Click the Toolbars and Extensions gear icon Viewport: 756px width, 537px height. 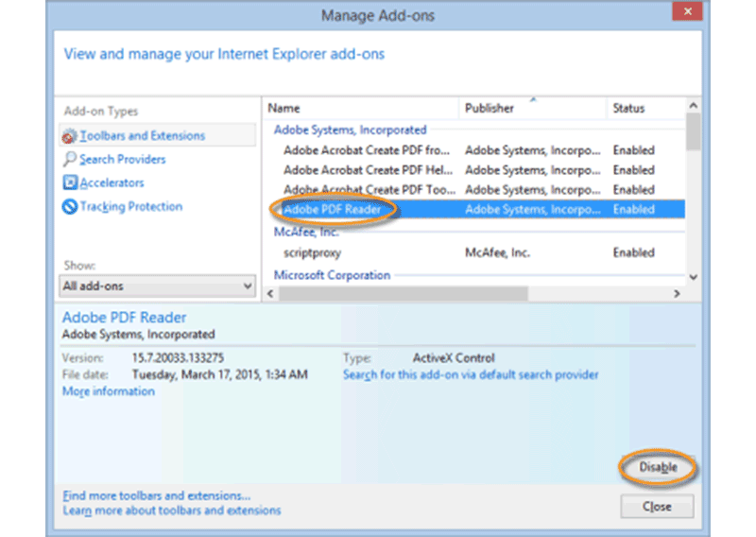pyautogui.click(x=69, y=136)
